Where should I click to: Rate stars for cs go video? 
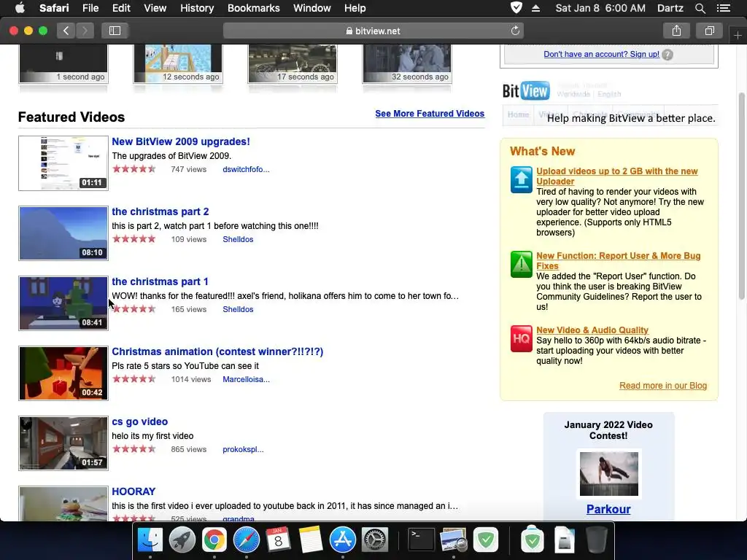[134, 448]
